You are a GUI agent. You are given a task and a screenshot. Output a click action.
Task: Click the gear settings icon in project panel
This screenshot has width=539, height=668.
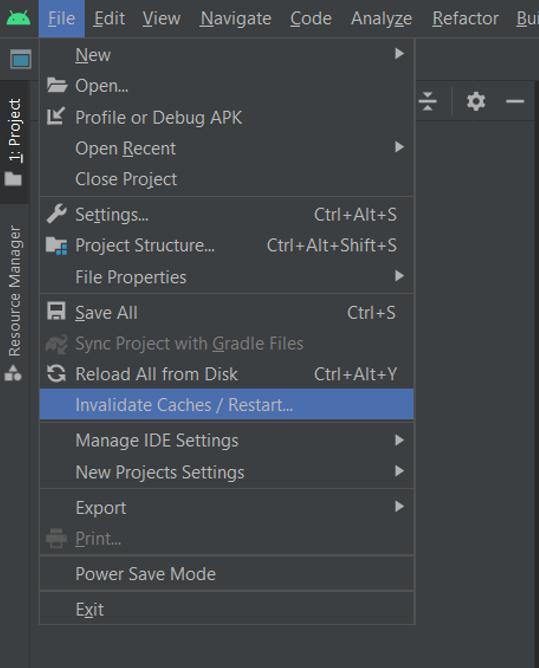[476, 101]
